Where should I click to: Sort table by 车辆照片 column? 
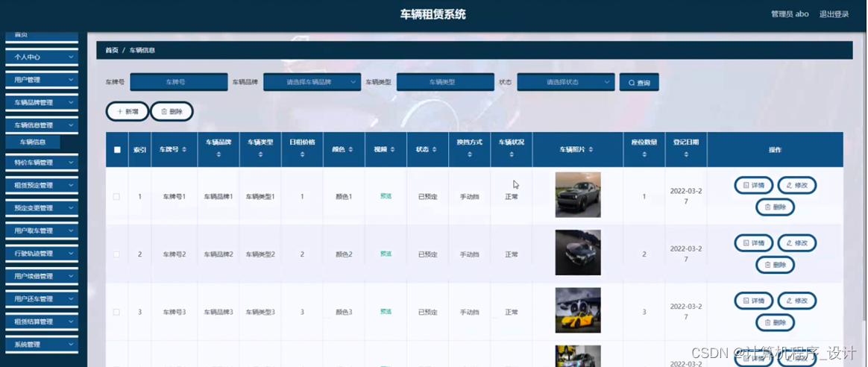(x=591, y=149)
